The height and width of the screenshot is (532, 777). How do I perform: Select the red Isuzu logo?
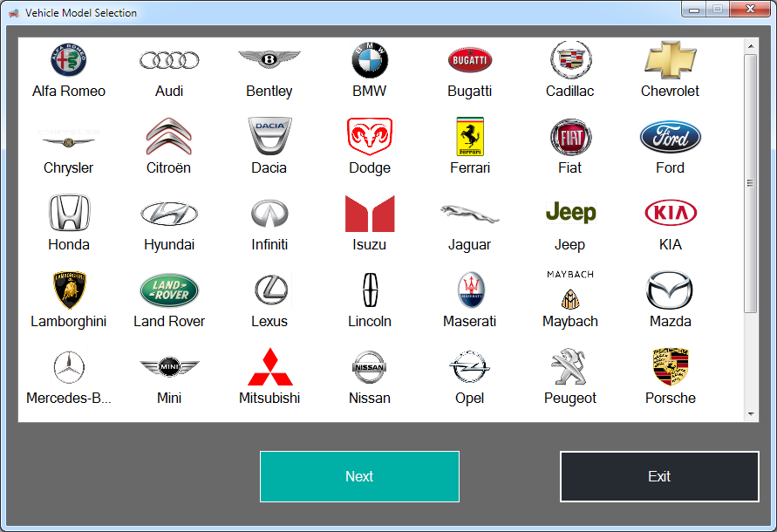(370, 214)
